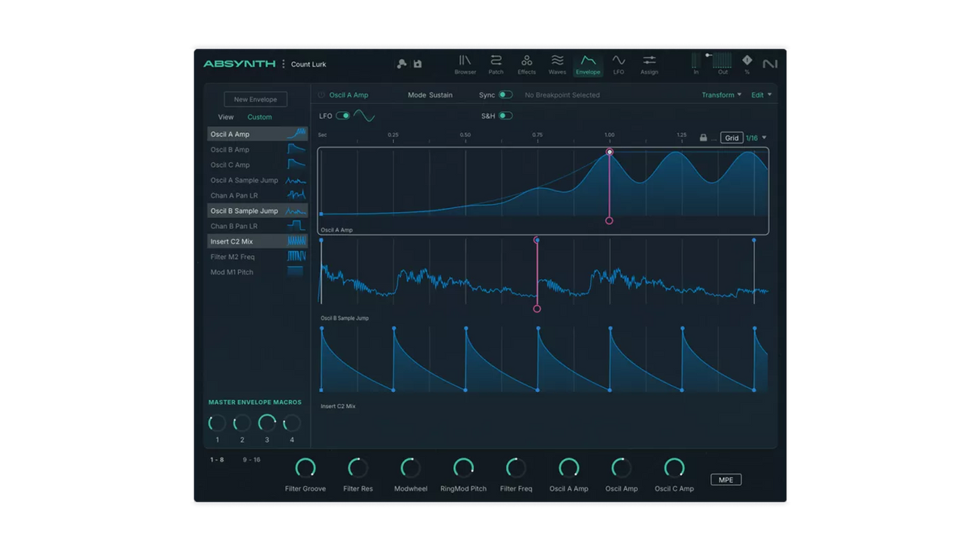The image size is (980, 551).
Task: Open the LFO section
Action: point(618,65)
